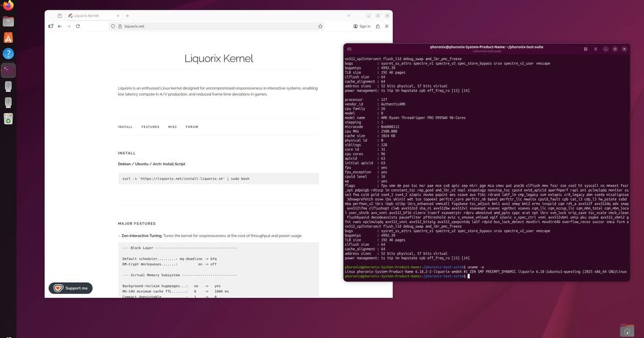
Task: Click the padlock connection security icon
Action: tap(119, 26)
